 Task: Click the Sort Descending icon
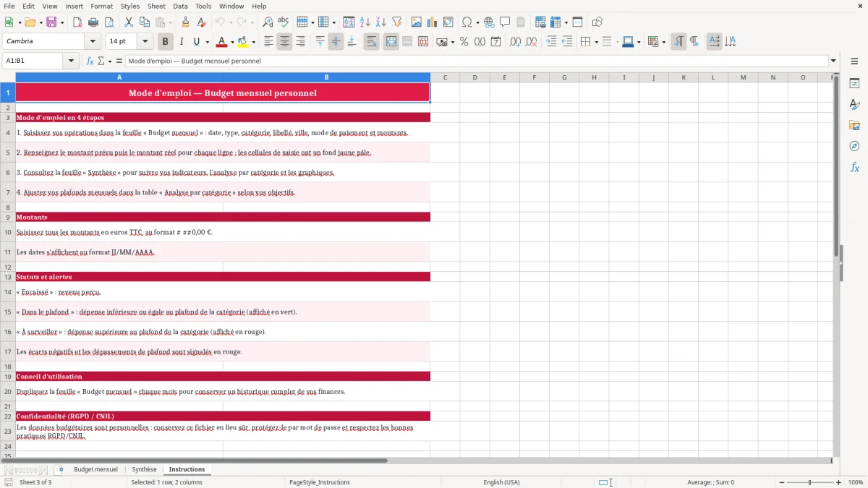[x=381, y=22]
